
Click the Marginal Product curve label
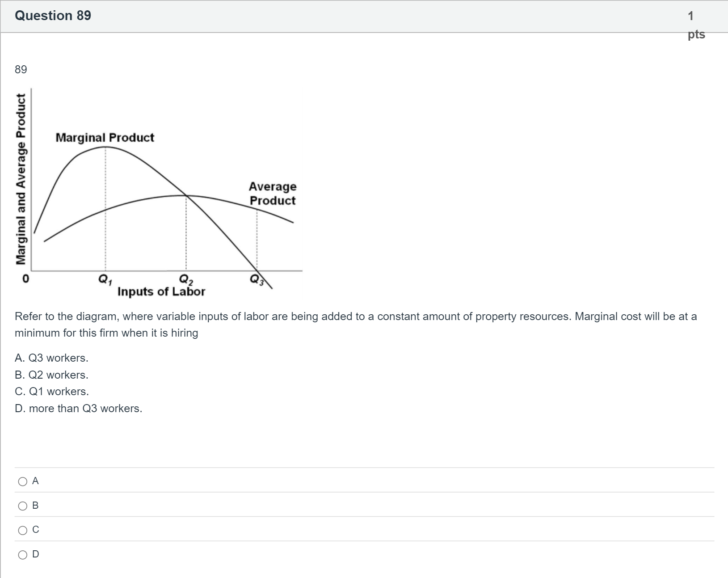click(105, 137)
